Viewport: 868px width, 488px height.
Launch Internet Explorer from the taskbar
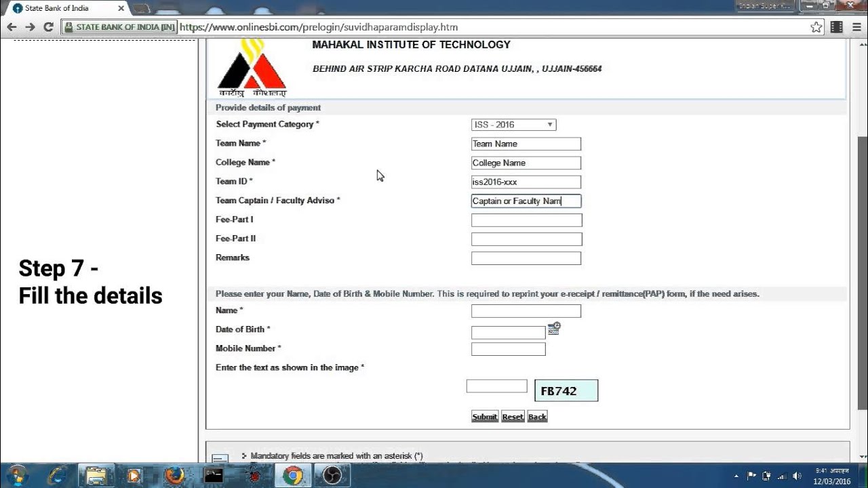58,475
